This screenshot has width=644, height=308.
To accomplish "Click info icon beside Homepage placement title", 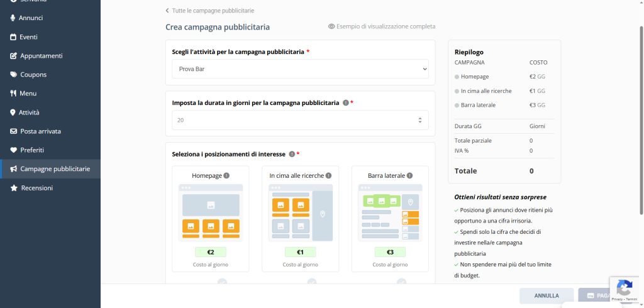I will click(x=226, y=176).
